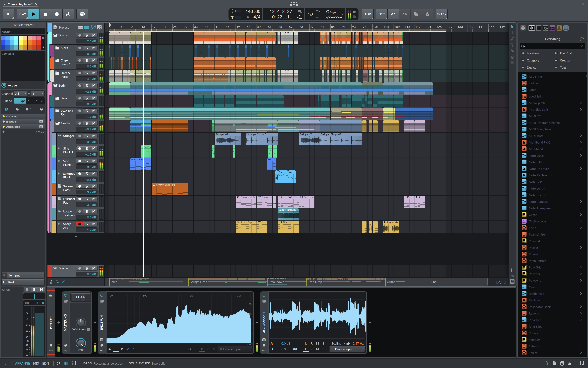The image size is (588, 368).
Task: Switch to the ARRANGE view
Action: pos(23,363)
